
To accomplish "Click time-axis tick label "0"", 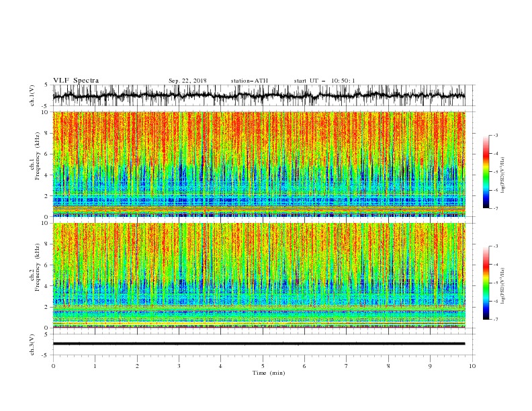I will tap(53, 366).
